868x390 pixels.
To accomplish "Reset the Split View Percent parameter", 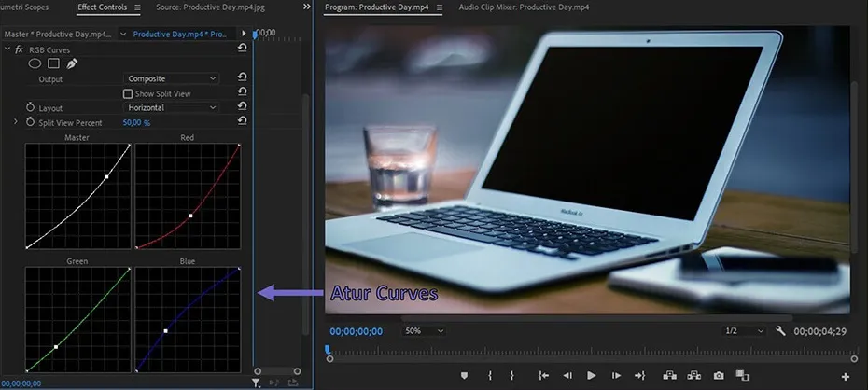I will click(x=242, y=120).
